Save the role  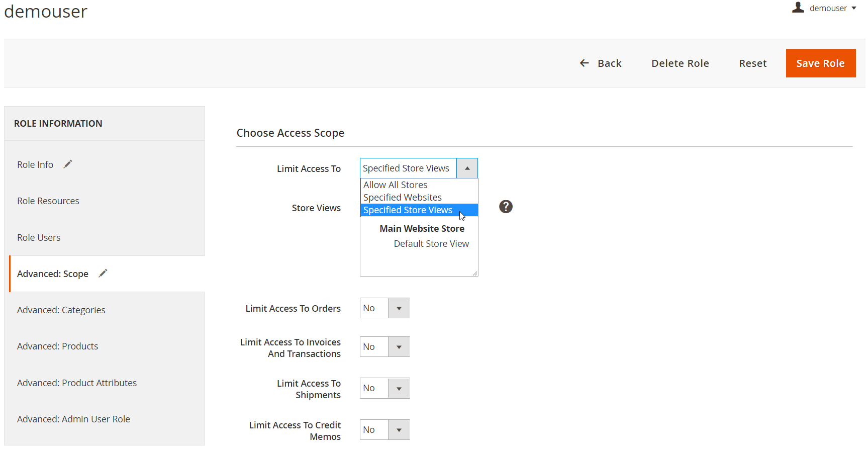pyautogui.click(x=820, y=63)
